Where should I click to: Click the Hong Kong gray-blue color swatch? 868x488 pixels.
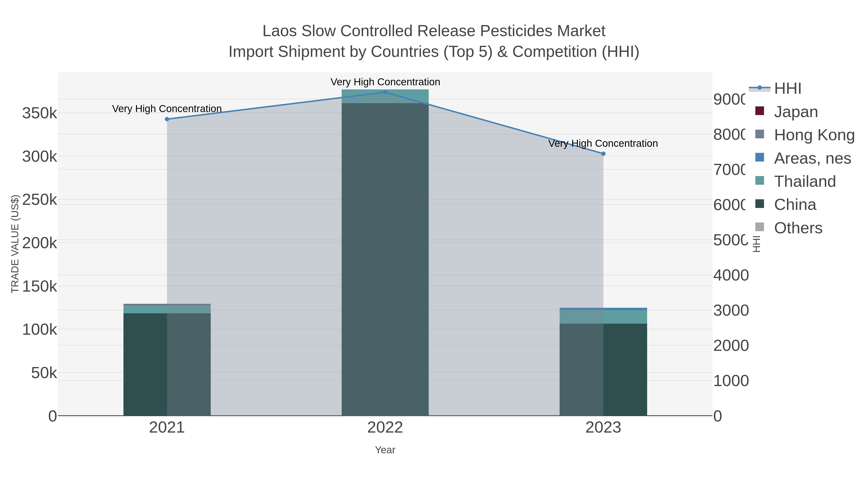(x=759, y=134)
